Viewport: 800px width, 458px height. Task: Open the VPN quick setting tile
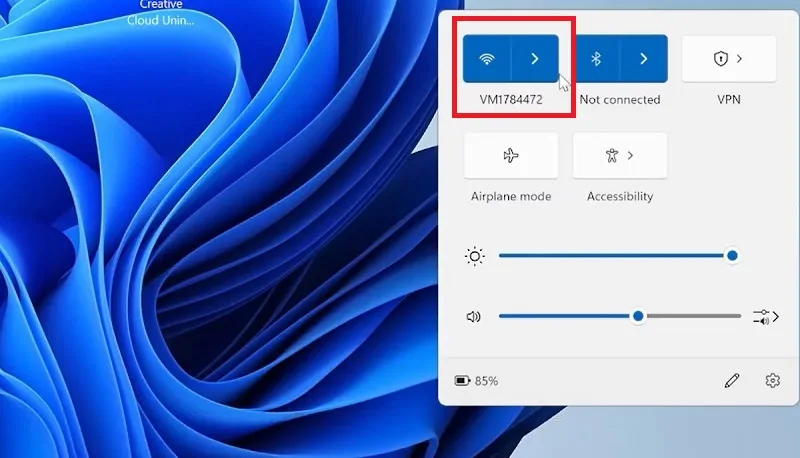pyautogui.click(x=729, y=59)
